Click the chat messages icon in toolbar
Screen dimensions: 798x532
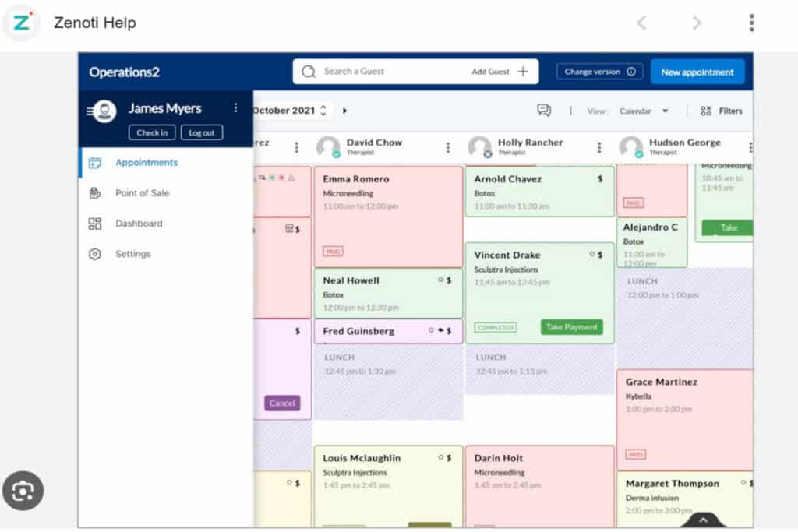click(544, 111)
